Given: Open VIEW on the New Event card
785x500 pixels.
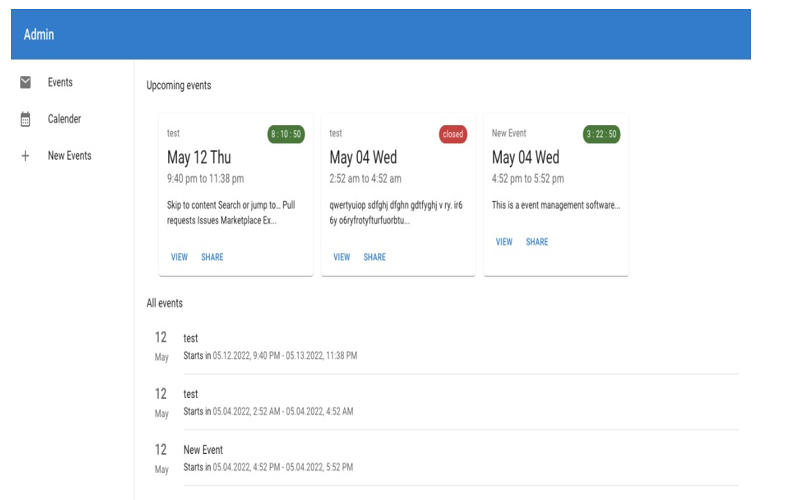Looking at the screenshot, I should 504,242.
